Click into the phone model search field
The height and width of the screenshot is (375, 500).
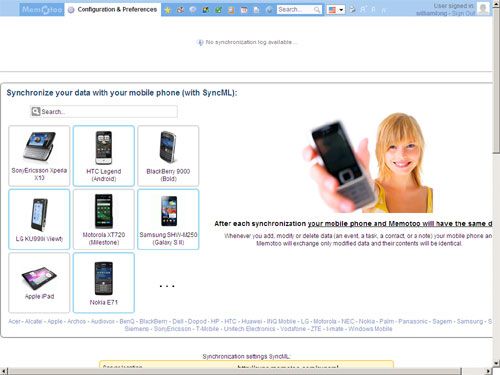[104, 112]
